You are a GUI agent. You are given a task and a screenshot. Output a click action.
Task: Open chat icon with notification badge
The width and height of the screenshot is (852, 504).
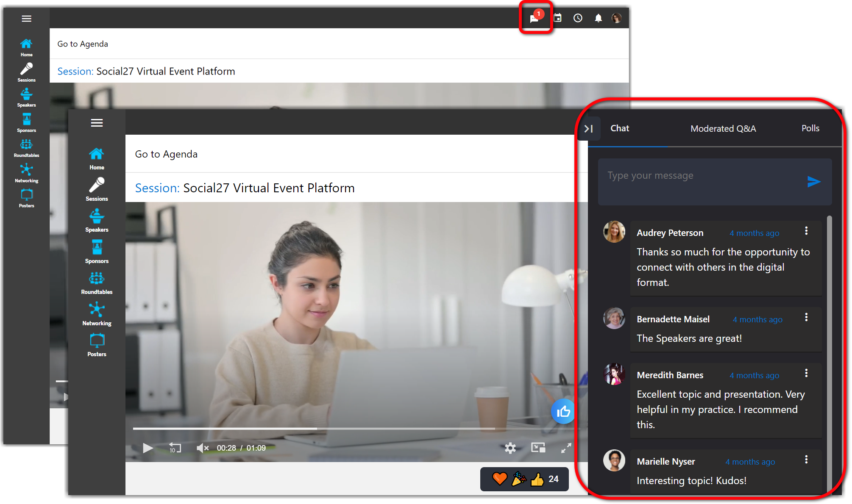[x=535, y=18]
